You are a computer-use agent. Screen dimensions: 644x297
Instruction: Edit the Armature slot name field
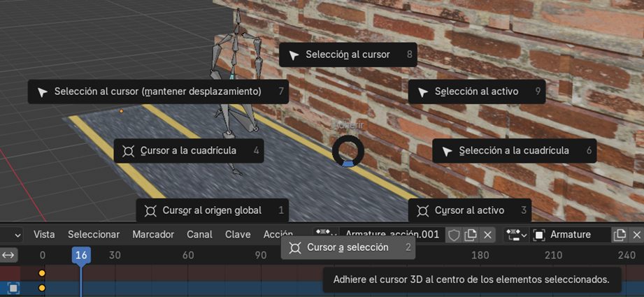[571, 235]
